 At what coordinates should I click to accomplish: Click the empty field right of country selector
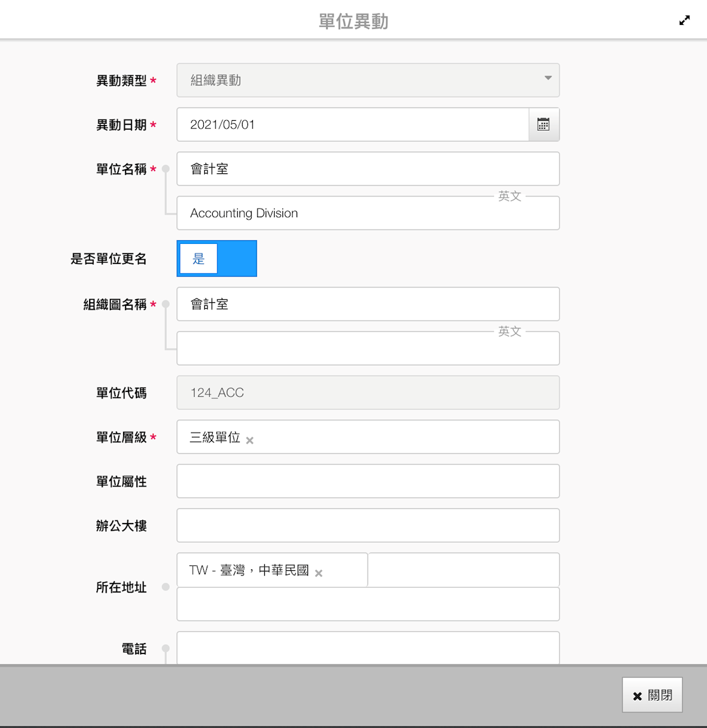tap(463, 570)
